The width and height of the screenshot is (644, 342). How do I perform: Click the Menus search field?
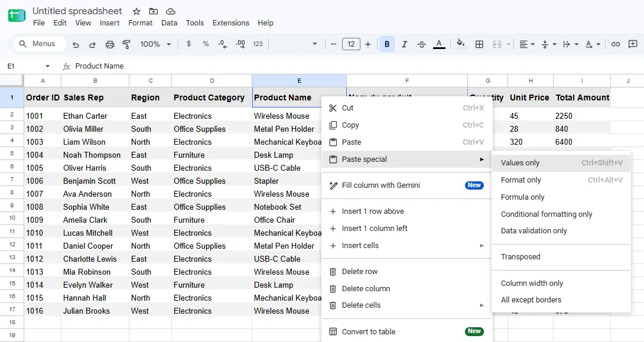(x=40, y=44)
